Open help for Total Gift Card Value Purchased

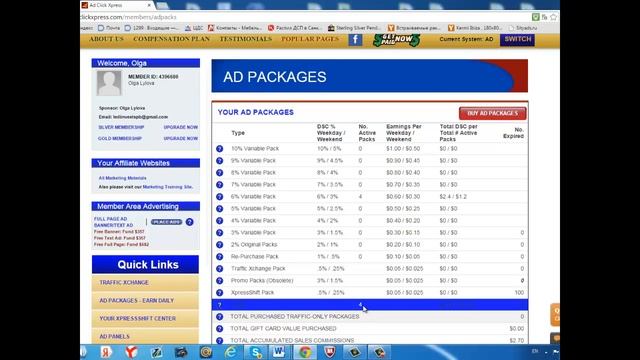point(220,329)
